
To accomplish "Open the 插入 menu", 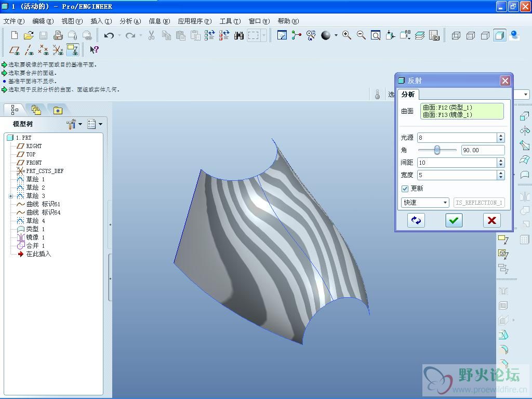I will tap(101, 21).
